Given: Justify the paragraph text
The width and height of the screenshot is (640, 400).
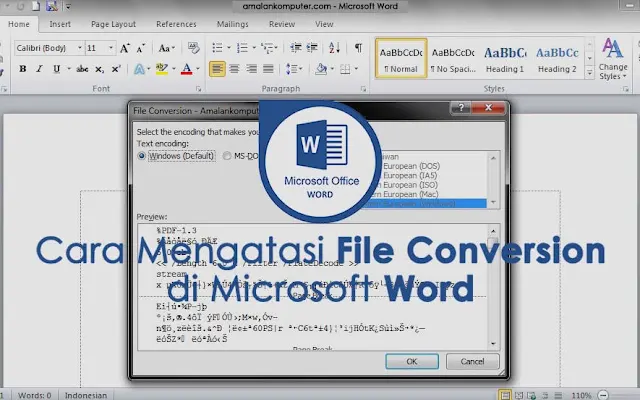Looking at the screenshot, I should 268,69.
